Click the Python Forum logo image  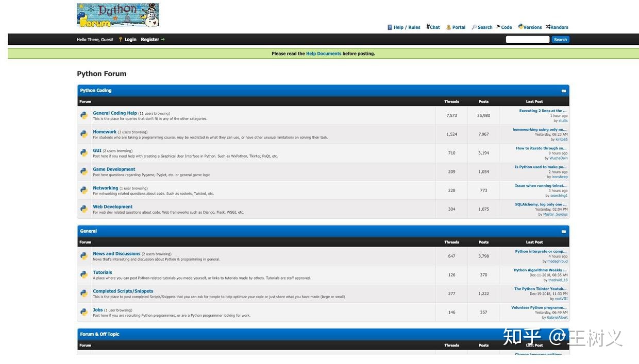118,15
